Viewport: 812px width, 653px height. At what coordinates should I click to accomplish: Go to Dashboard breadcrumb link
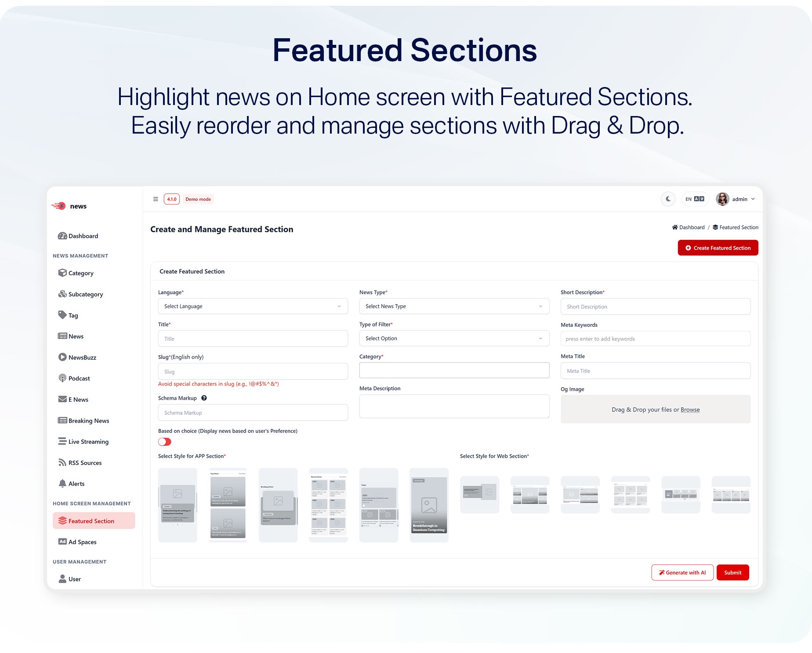pos(688,227)
